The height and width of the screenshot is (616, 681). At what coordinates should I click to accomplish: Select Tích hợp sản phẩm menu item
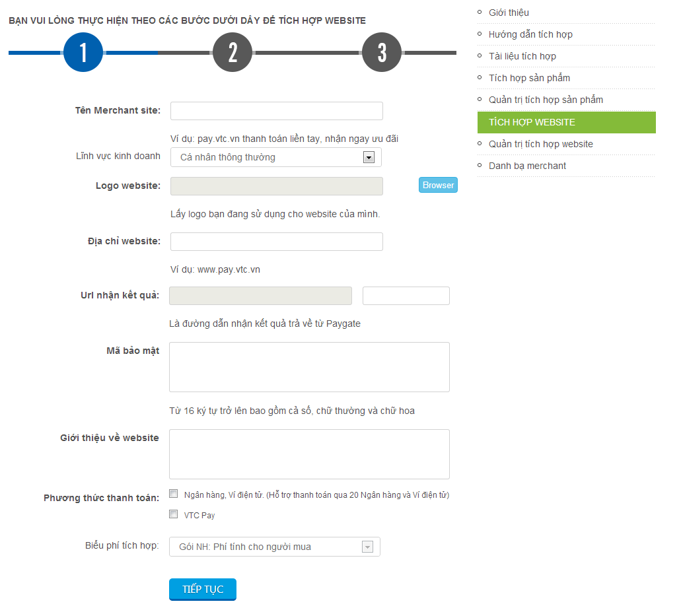[529, 78]
